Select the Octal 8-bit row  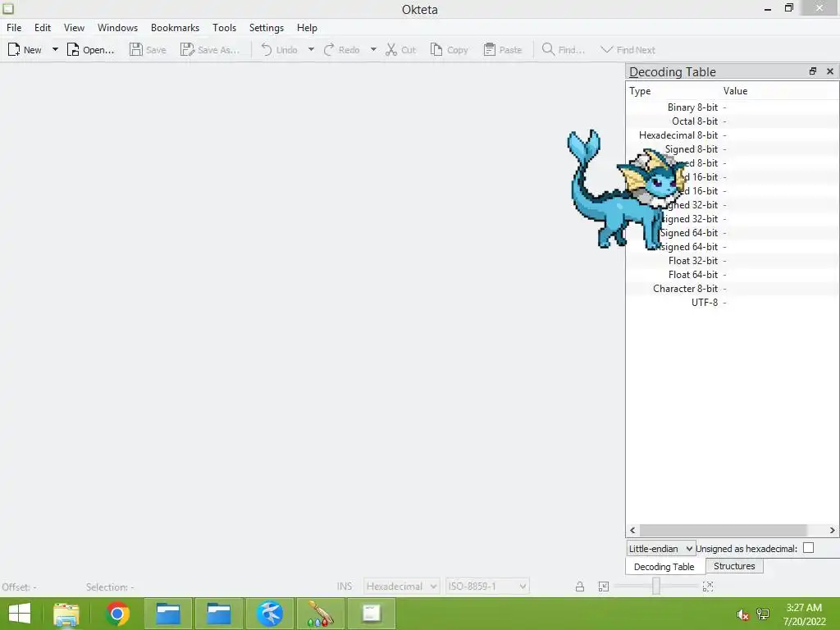click(732, 121)
